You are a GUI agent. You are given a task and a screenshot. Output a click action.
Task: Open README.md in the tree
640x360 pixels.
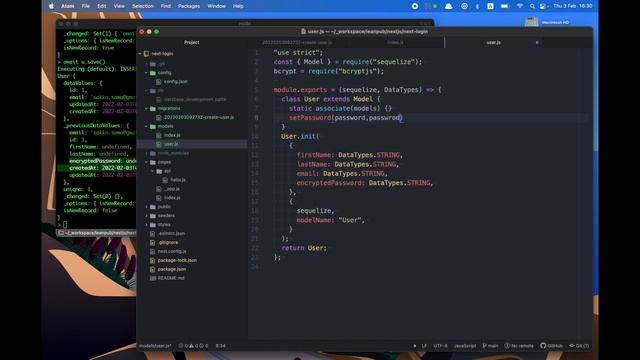[171, 278]
